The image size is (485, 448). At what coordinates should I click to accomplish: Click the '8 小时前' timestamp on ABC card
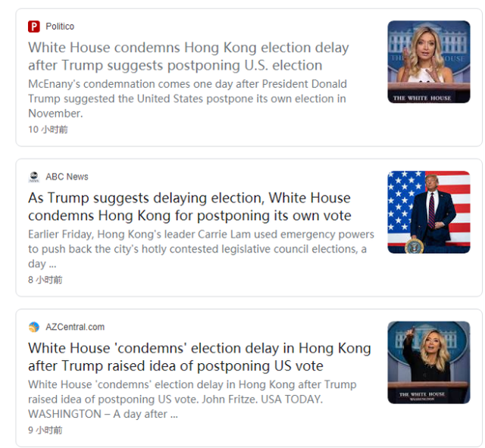(45, 280)
